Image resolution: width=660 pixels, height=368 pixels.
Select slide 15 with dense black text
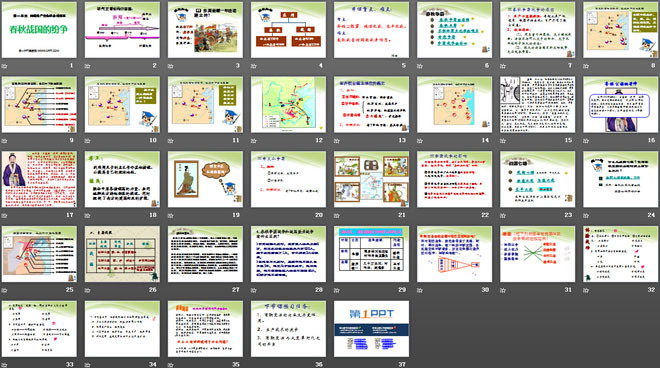pyautogui.click(x=538, y=104)
